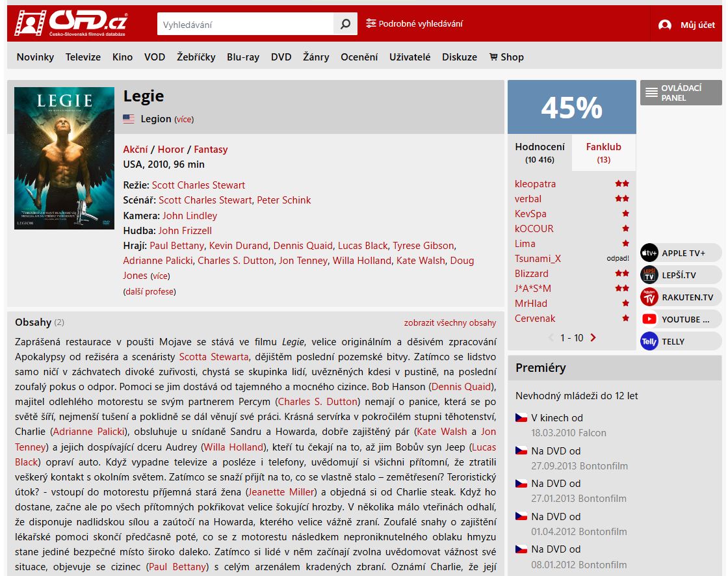Viewport: 728px width, 576px height.
Task: Switch to the Fanklub tab
Action: click(603, 152)
